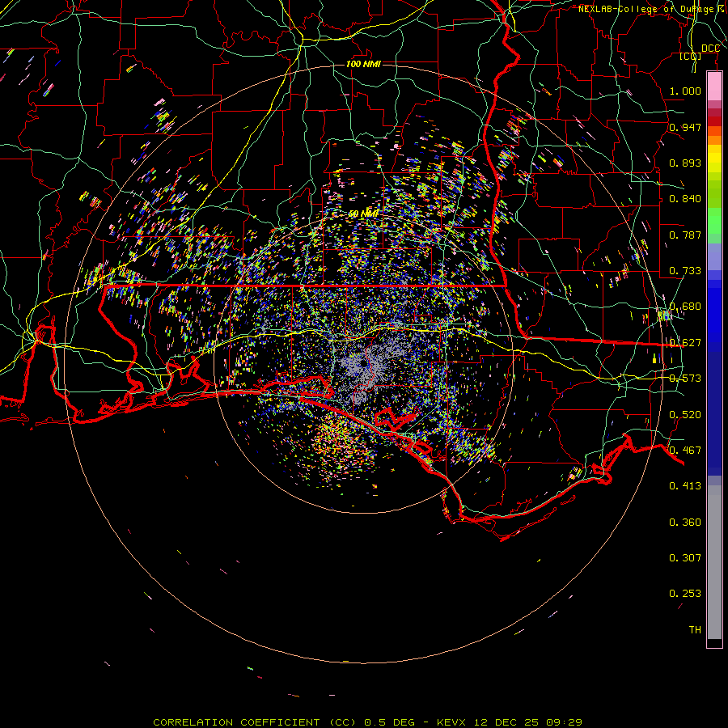Select the 0.627 legend value
Viewport: 728px width, 728px height.
pyautogui.click(x=685, y=343)
